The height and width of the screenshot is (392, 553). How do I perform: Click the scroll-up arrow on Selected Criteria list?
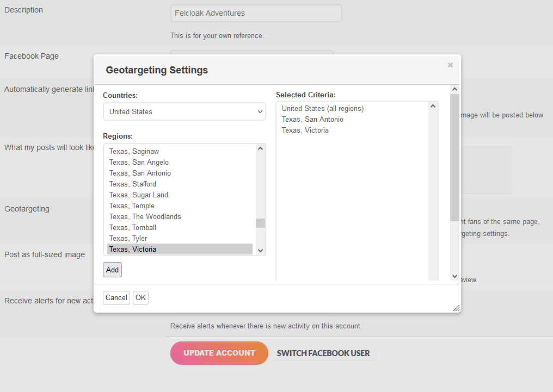point(433,105)
